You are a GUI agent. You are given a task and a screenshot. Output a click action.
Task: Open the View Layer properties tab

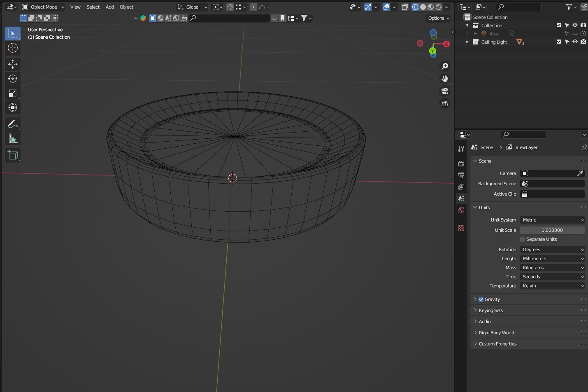tap(461, 187)
